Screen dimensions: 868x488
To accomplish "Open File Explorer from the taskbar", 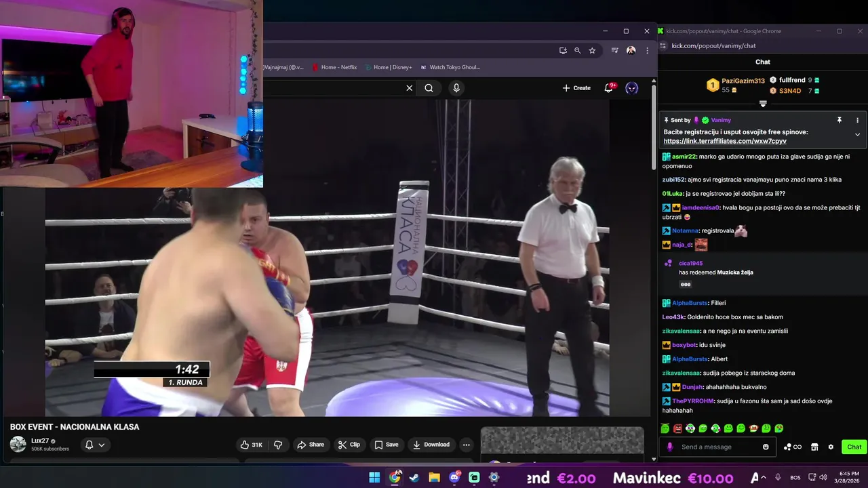I will (434, 477).
